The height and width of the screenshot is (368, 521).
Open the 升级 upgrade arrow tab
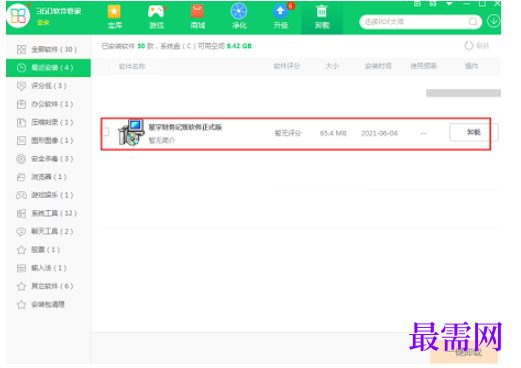pyautogui.click(x=281, y=16)
